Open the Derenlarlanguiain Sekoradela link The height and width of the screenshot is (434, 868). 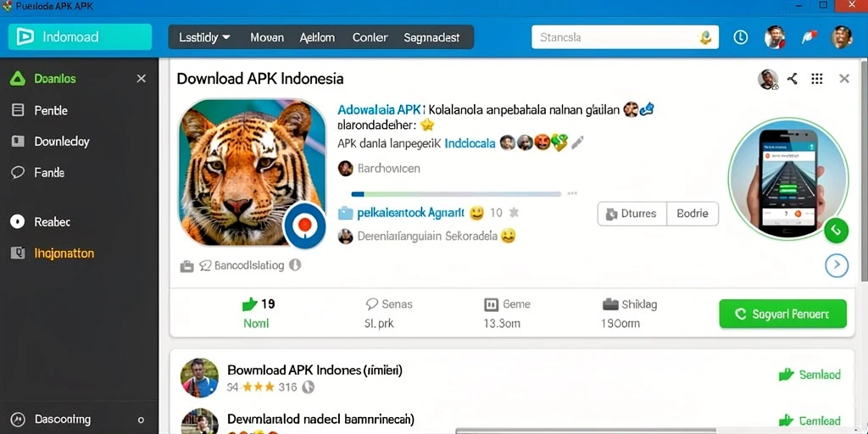427,236
